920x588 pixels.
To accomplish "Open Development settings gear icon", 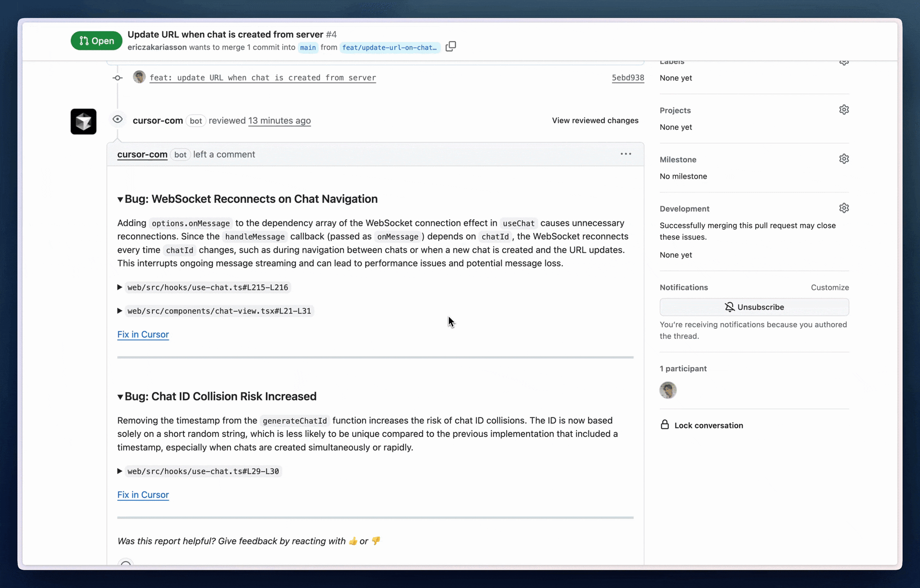I will [844, 208].
